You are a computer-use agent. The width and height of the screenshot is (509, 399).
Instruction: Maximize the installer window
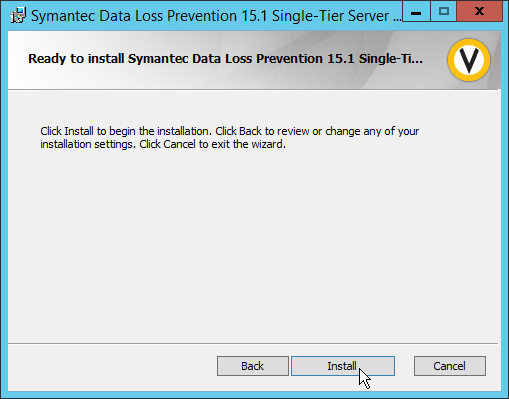pos(443,12)
